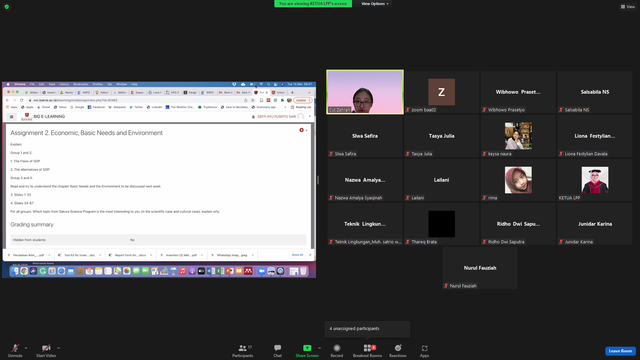Viewport: 640px width, 360px height.
Task: Select the Teknik Lingkungan_Muh. satrio tile
Action: point(365,224)
